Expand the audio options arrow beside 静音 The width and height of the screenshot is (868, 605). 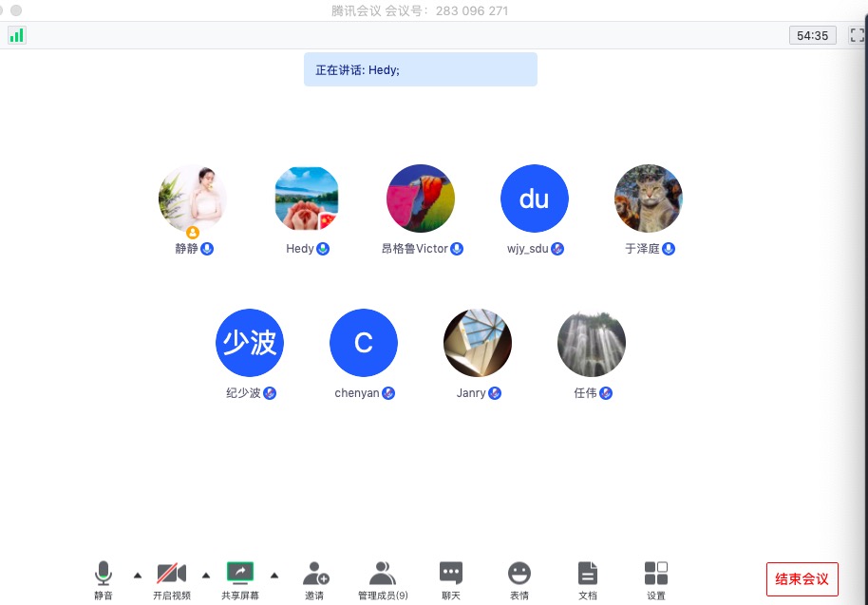point(138,576)
